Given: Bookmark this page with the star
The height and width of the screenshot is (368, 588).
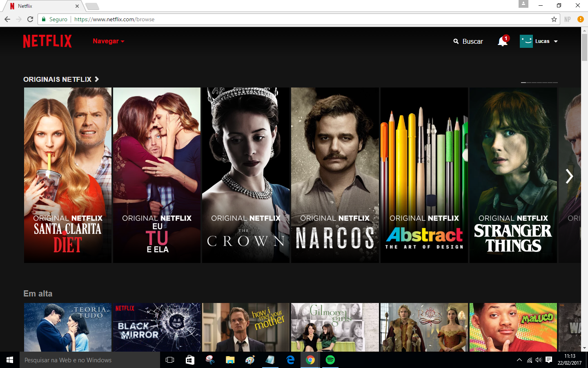Looking at the screenshot, I should tap(554, 19).
